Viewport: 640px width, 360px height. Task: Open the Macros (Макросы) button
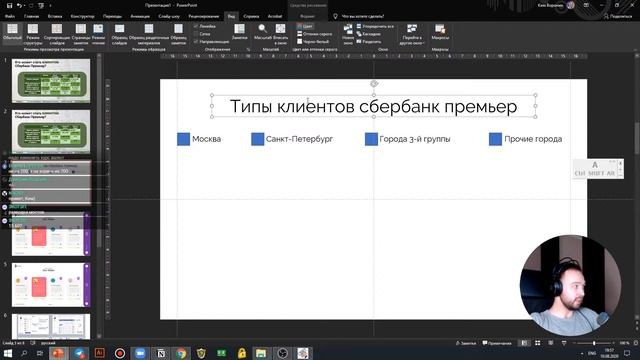coord(440,32)
